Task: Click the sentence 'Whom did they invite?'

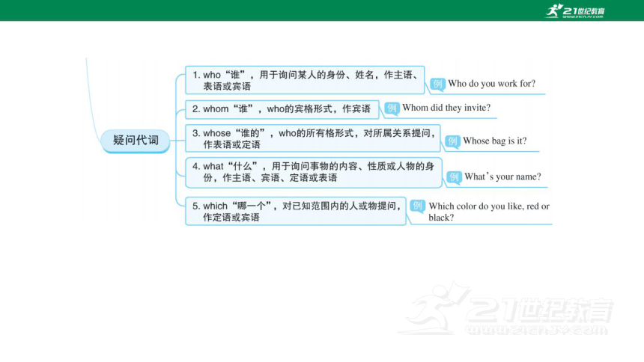Action: tap(446, 108)
